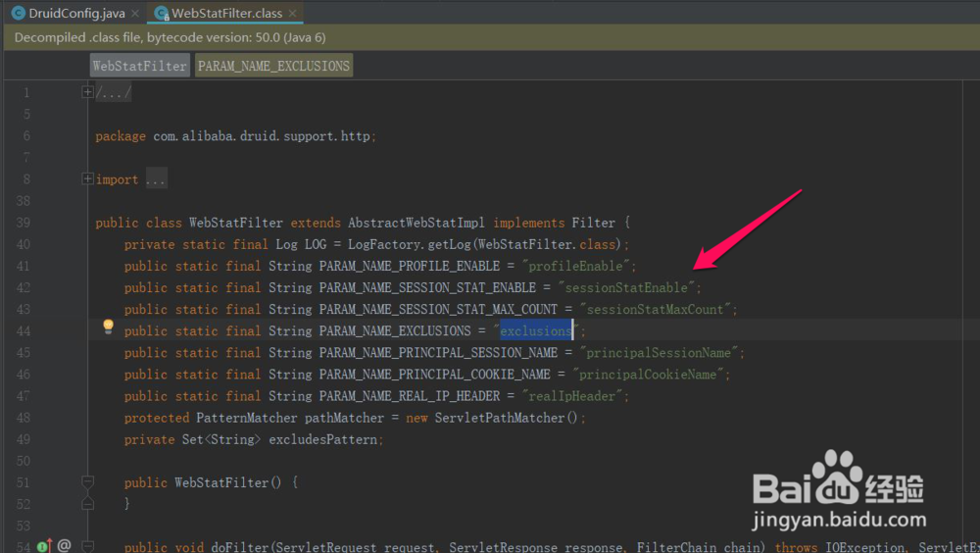Click the implements-method gutter icon on line 54
Image resolution: width=980 pixels, height=553 pixels.
44,546
